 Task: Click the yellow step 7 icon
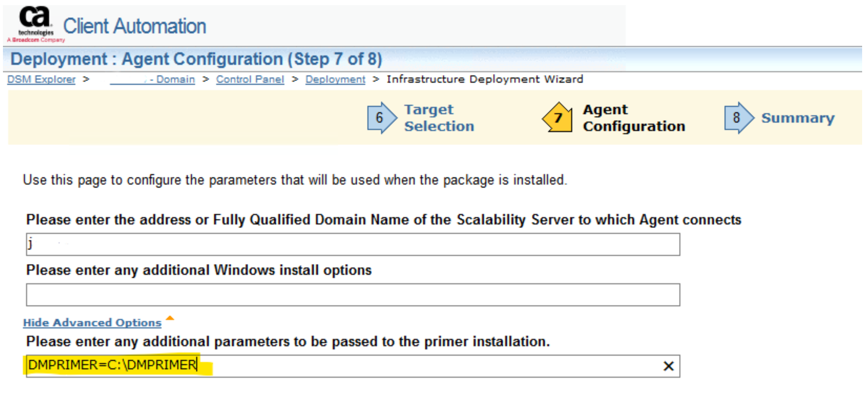click(558, 117)
